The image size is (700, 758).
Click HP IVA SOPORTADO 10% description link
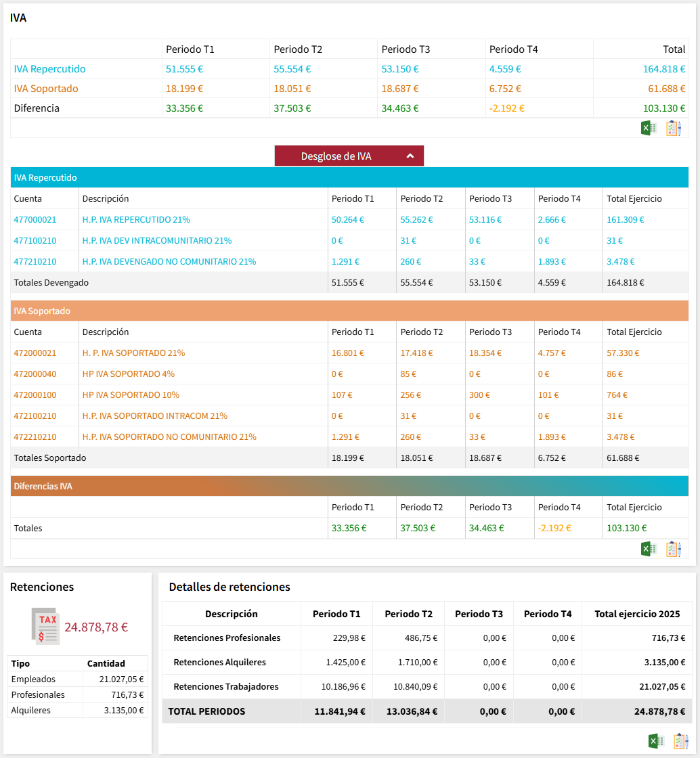tap(131, 395)
